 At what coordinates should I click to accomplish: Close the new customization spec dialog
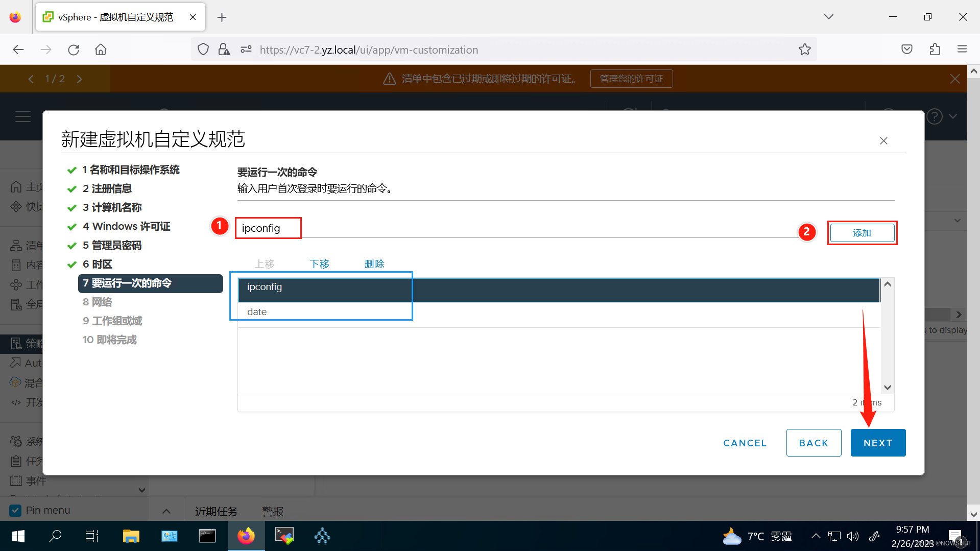(883, 141)
